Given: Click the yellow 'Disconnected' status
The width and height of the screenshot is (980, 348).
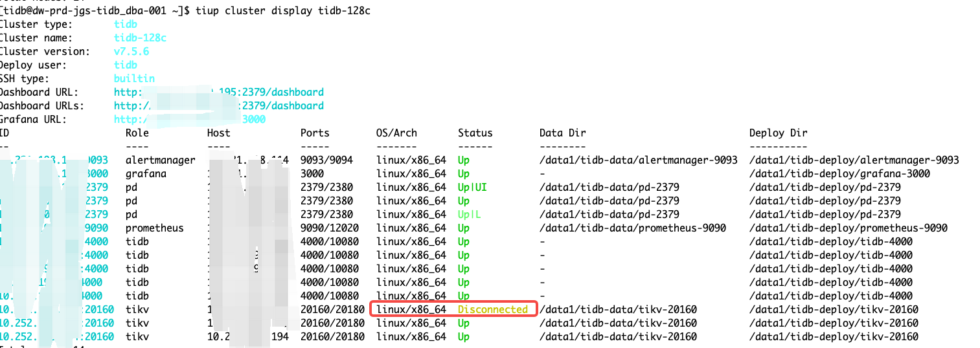Looking at the screenshot, I should (x=493, y=309).
